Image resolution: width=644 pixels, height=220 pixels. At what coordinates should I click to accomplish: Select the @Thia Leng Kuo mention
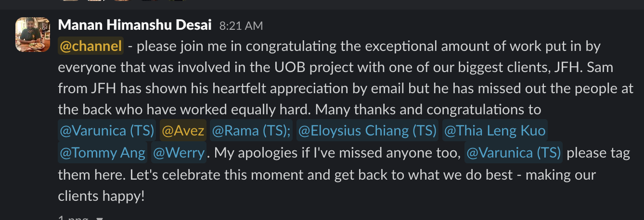[494, 131]
